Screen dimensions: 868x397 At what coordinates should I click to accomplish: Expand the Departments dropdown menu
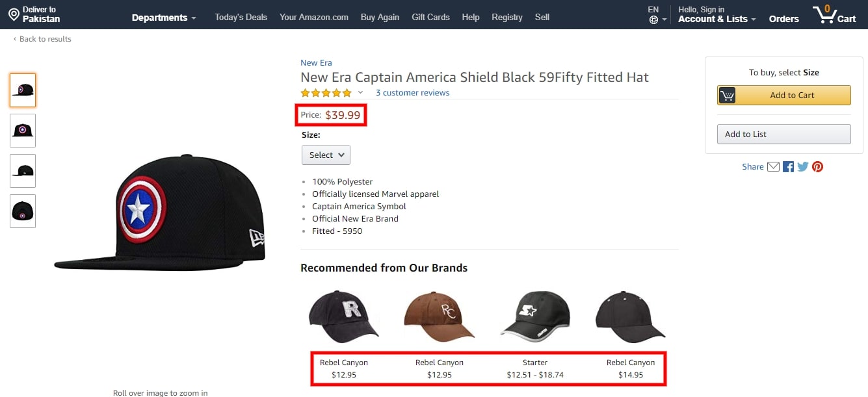tap(164, 18)
